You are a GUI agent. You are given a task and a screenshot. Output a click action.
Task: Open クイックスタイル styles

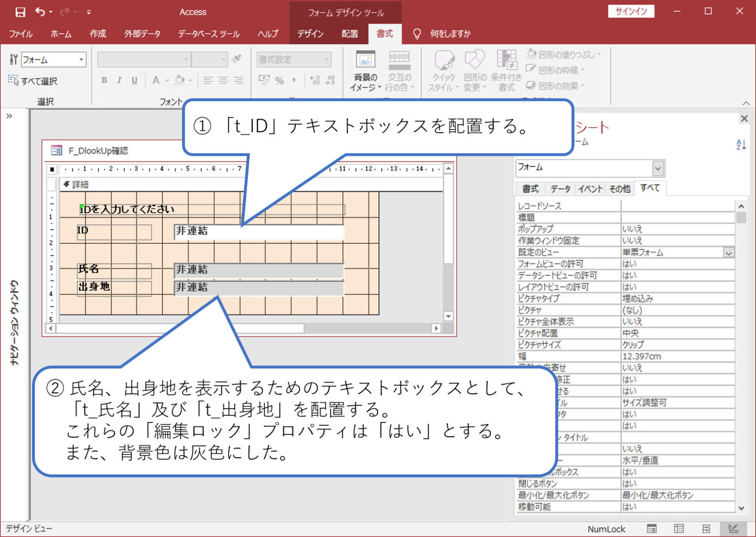tap(442, 69)
